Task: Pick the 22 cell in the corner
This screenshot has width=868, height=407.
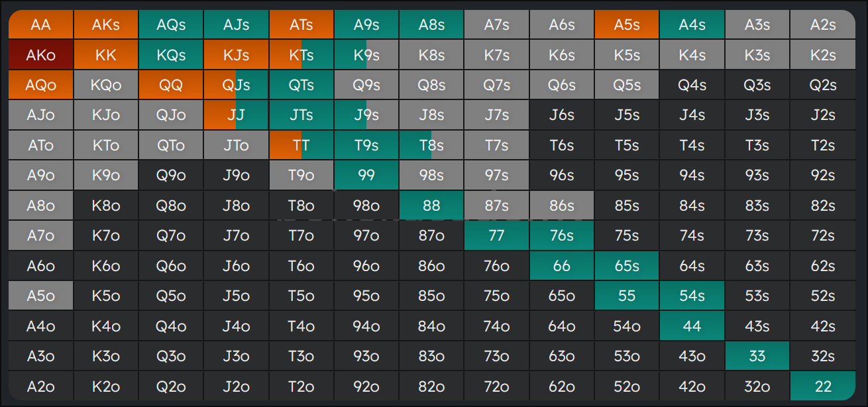Action: [822, 386]
